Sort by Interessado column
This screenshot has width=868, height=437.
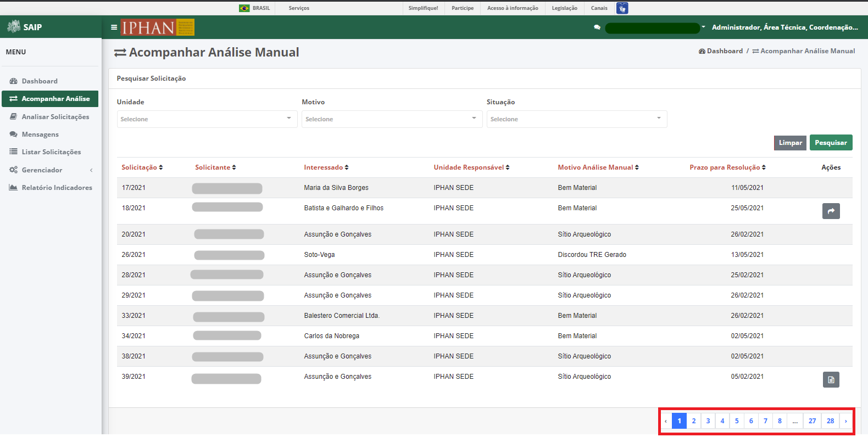[x=326, y=167]
